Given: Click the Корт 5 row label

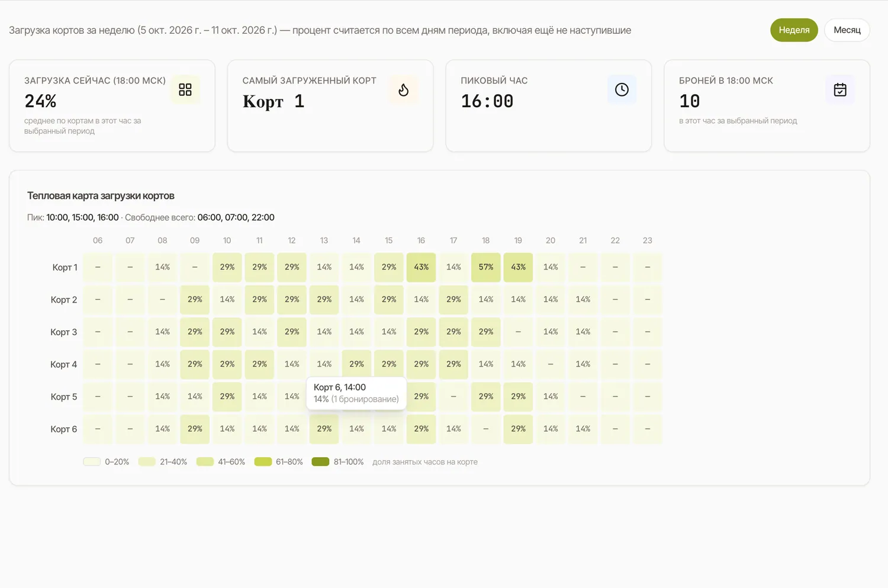Looking at the screenshot, I should (64, 397).
